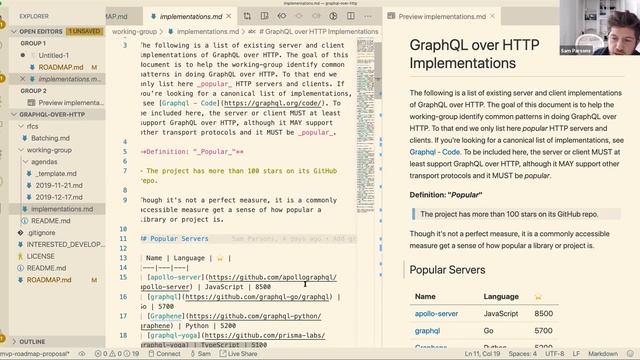Open preview to the side icon
Viewport: 640px width, 360px height.
pos(264,16)
